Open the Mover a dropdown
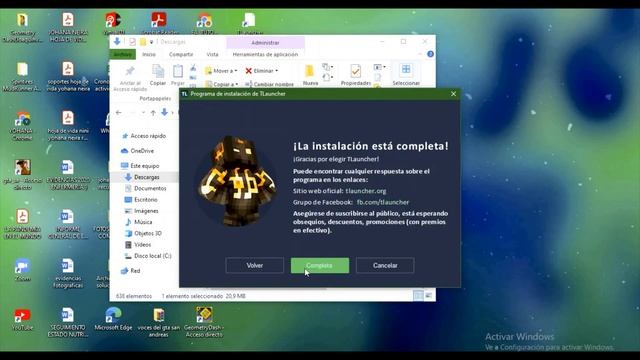Screen dimensions: 640x360 [221, 71]
